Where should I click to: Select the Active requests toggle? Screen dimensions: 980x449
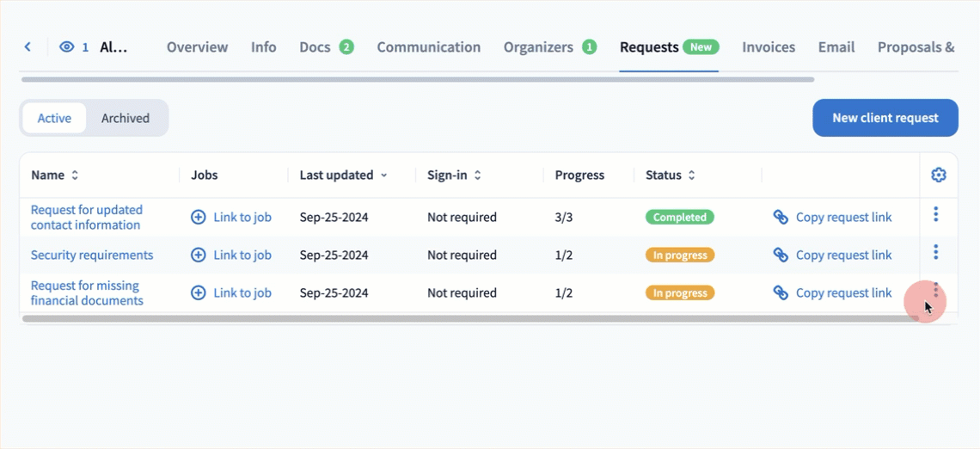coord(54,119)
